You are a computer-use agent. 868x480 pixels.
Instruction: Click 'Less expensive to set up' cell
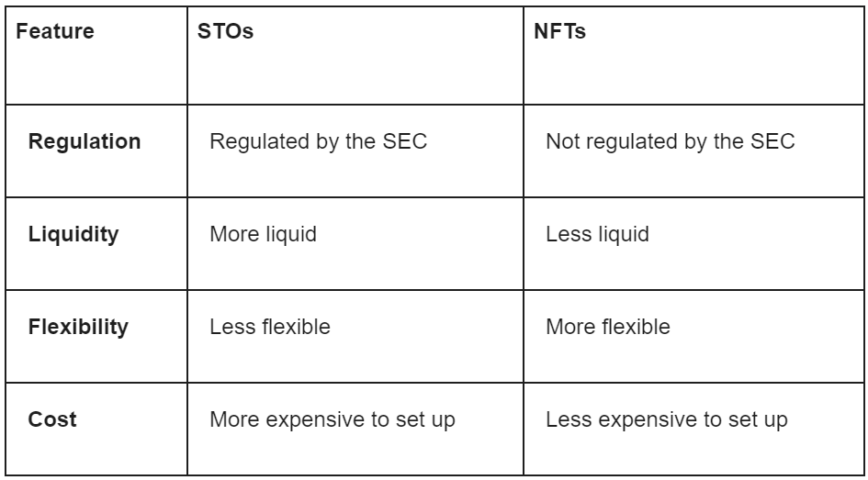click(693, 429)
